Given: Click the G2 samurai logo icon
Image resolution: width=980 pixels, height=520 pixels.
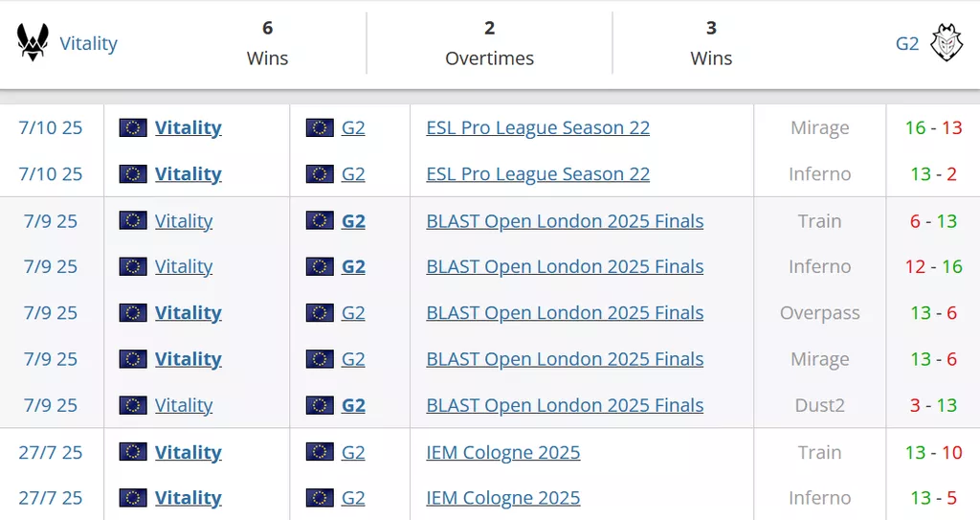Looking at the screenshot, I should click(x=947, y=43).
